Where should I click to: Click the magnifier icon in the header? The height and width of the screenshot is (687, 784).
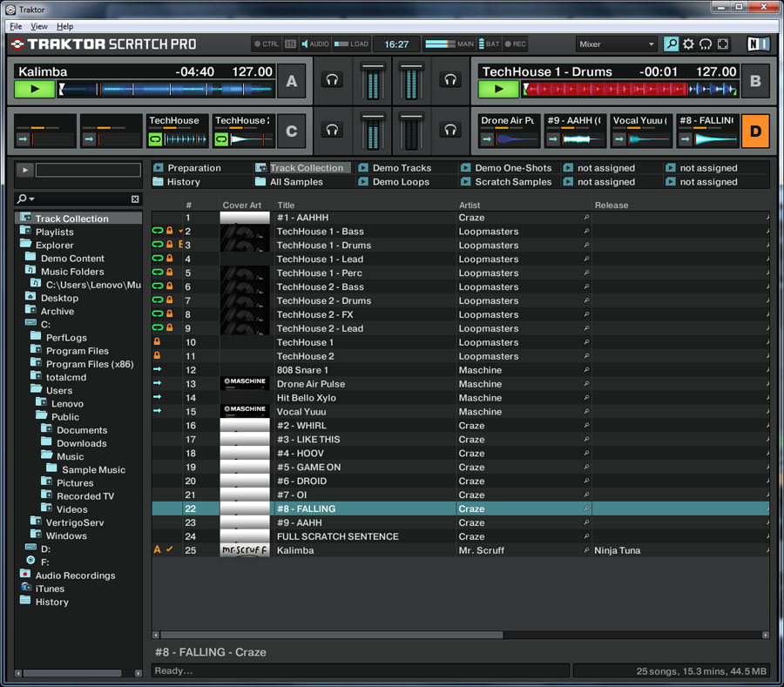click(x=671, y=44)
